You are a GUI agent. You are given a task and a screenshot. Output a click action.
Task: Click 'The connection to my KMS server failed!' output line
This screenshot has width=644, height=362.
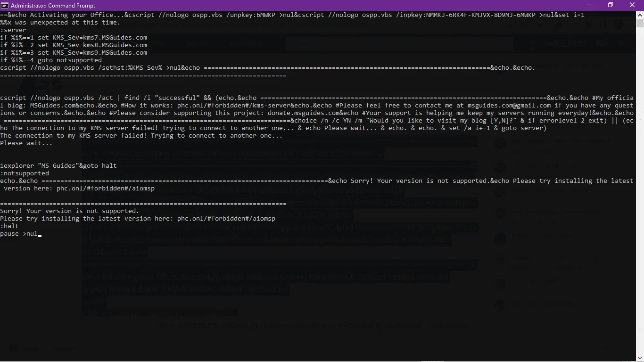(x=141, y=136)
